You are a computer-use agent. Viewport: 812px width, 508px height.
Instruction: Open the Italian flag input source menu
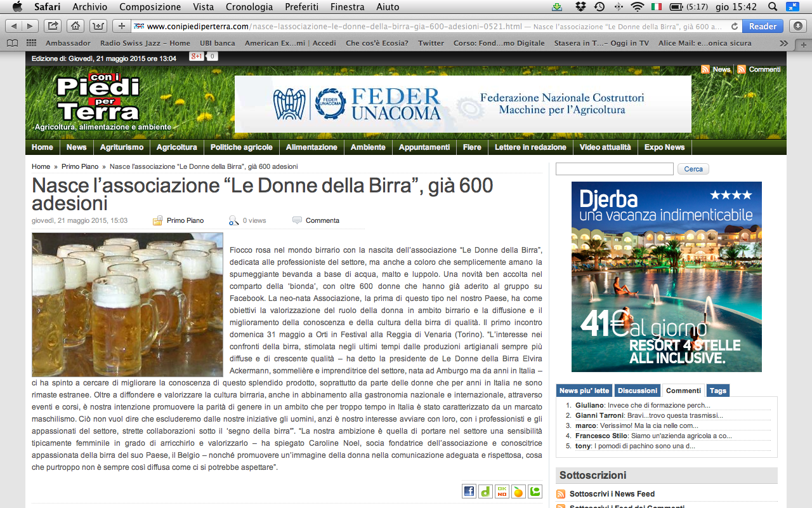(x=656, y=7)
